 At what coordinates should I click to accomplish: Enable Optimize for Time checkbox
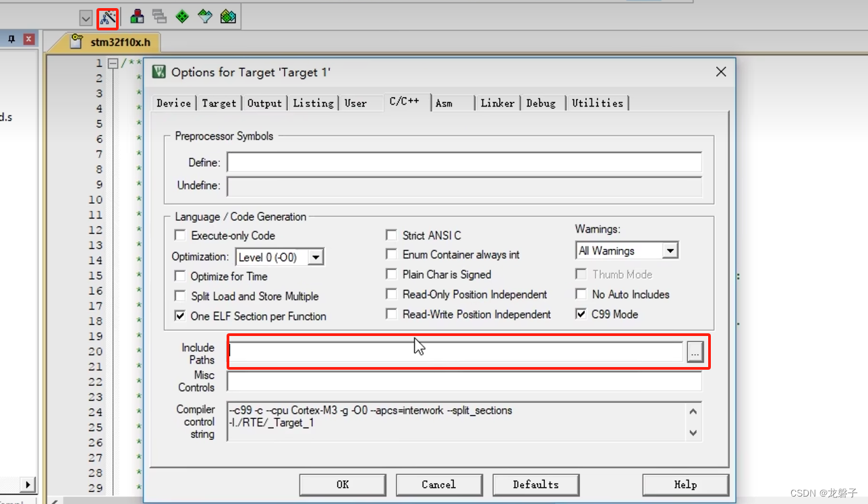point(180,276)
